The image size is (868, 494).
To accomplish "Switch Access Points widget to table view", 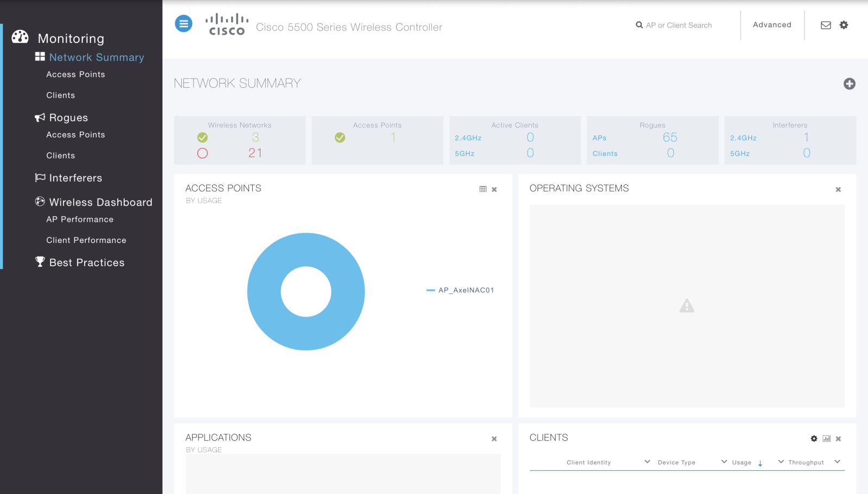I will [483, 189].
